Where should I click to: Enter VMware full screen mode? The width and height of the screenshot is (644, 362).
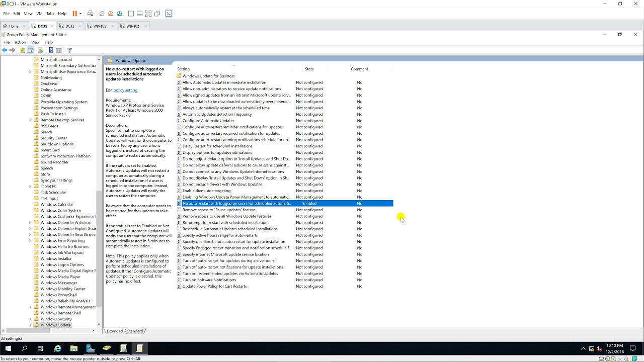click(148, 14)
